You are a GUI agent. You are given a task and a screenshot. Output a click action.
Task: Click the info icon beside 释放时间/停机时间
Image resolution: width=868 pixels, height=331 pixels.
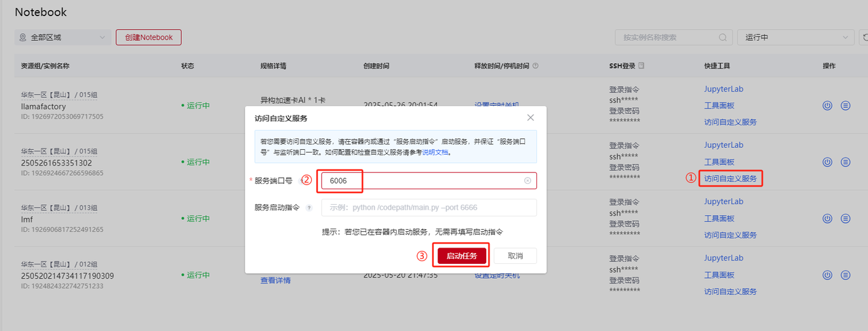click(x=536, y=66)
